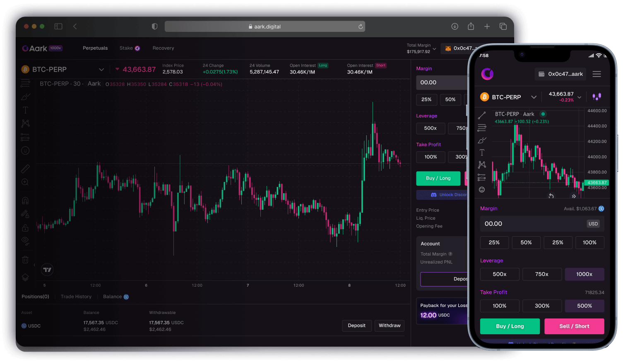Expand BTC-PERP pair chevron on phone
The height and width of the screenshot is (364, 635).
(x=534, y=97)
